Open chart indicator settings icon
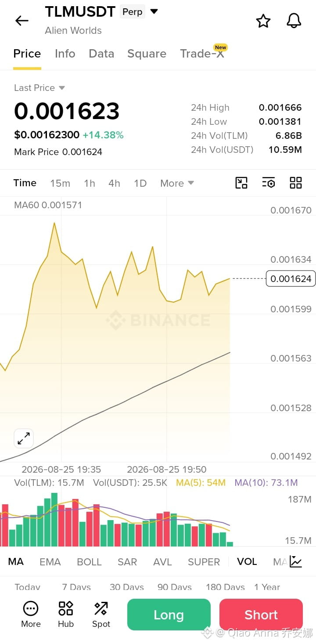316x644 pixels. coord(269,183)
